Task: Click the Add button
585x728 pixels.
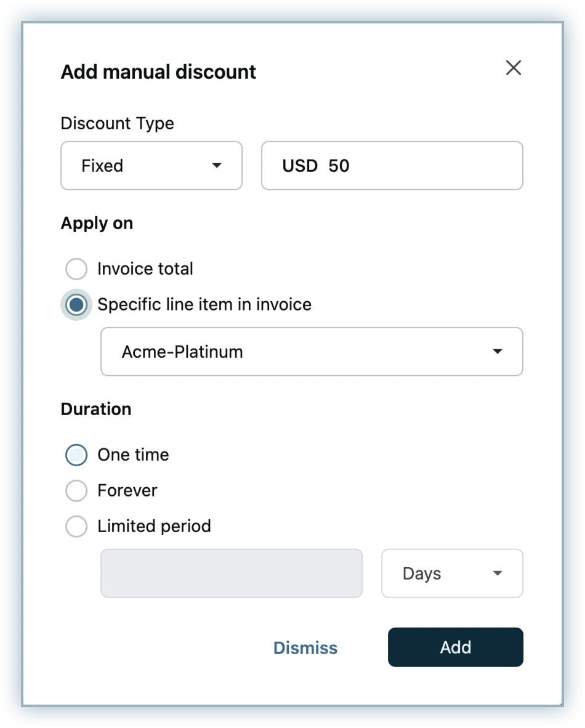Action: [456, 647]
